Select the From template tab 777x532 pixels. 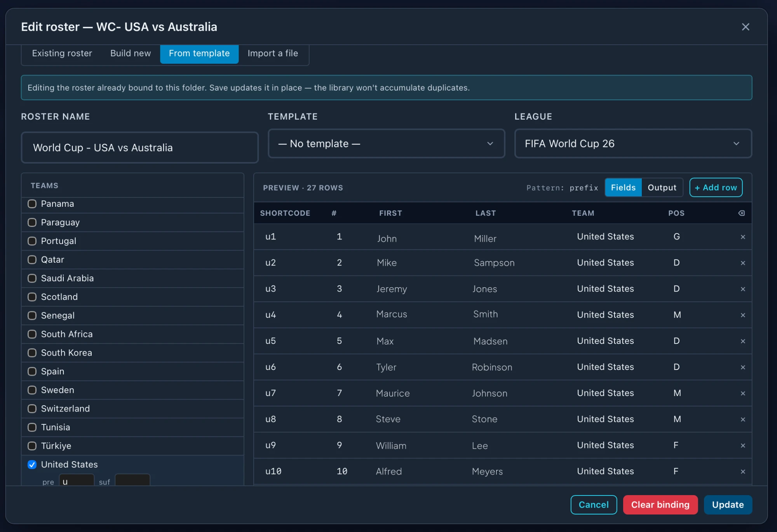[x=199, y=53]
